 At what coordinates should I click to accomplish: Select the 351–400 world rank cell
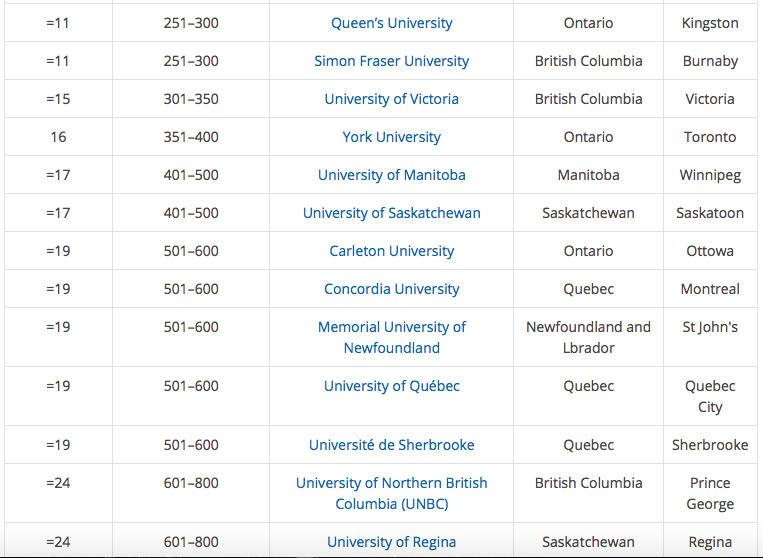point(191,137)
